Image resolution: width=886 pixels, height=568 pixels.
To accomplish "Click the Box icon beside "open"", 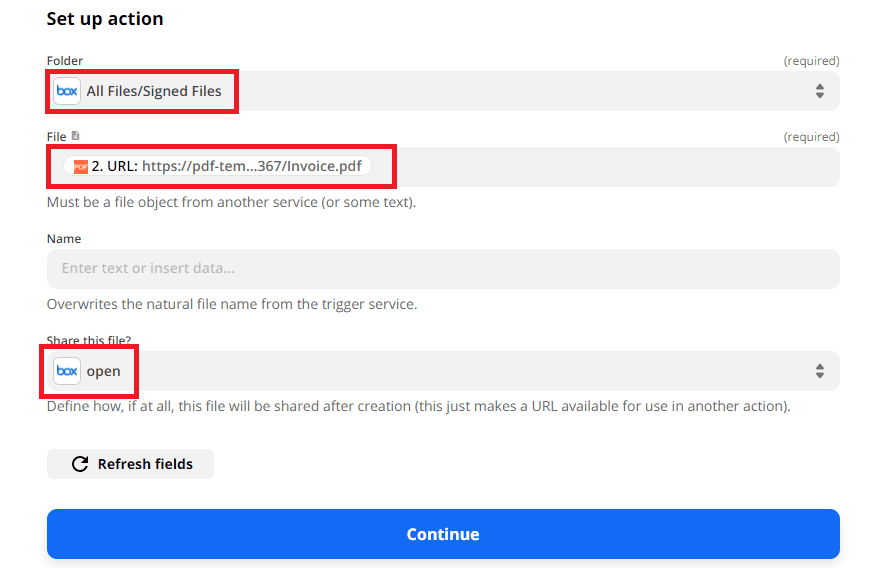I will (67, 371).
